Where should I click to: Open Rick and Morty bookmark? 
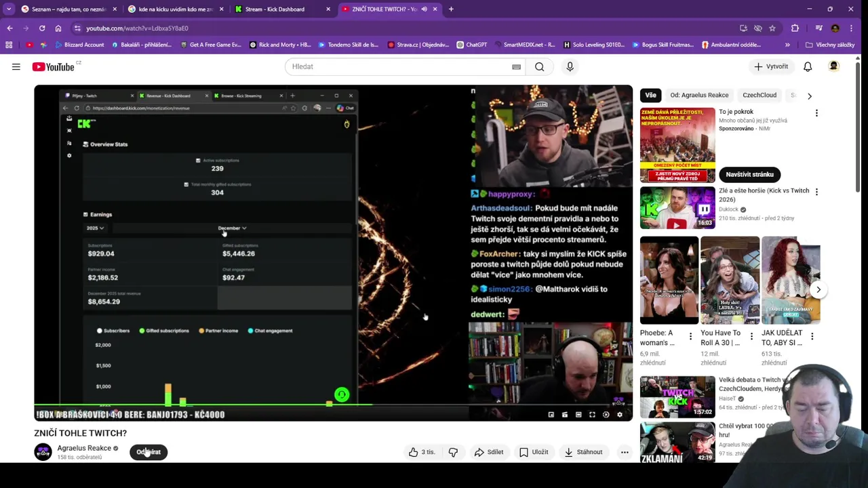(280, 45)
